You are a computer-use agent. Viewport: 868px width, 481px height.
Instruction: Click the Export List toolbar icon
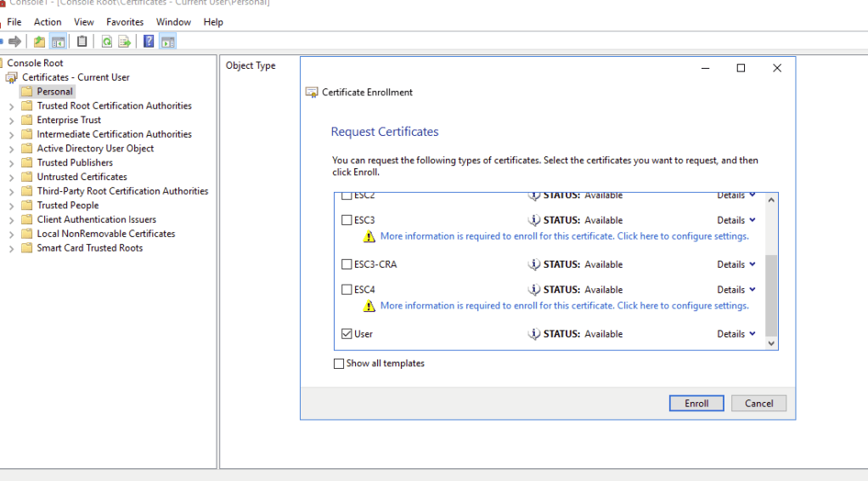coord(125,42)
